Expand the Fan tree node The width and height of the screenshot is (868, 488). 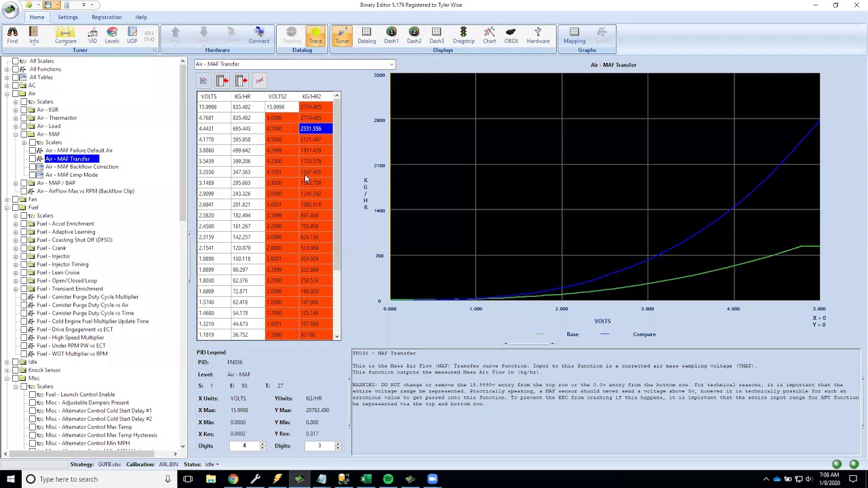(x=7, y=199)
